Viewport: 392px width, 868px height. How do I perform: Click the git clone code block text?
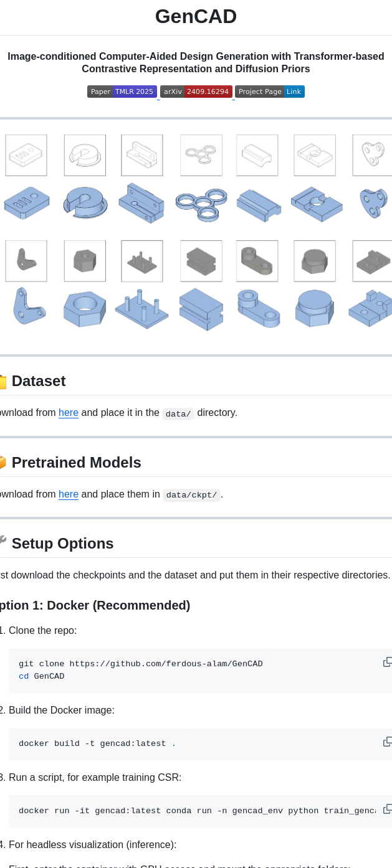coord(140,664)
